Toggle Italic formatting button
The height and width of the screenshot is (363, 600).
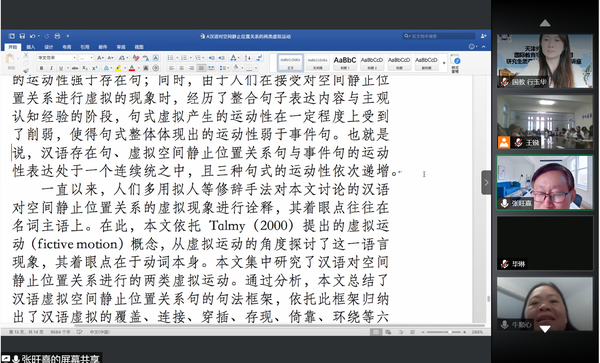[51, 68]
